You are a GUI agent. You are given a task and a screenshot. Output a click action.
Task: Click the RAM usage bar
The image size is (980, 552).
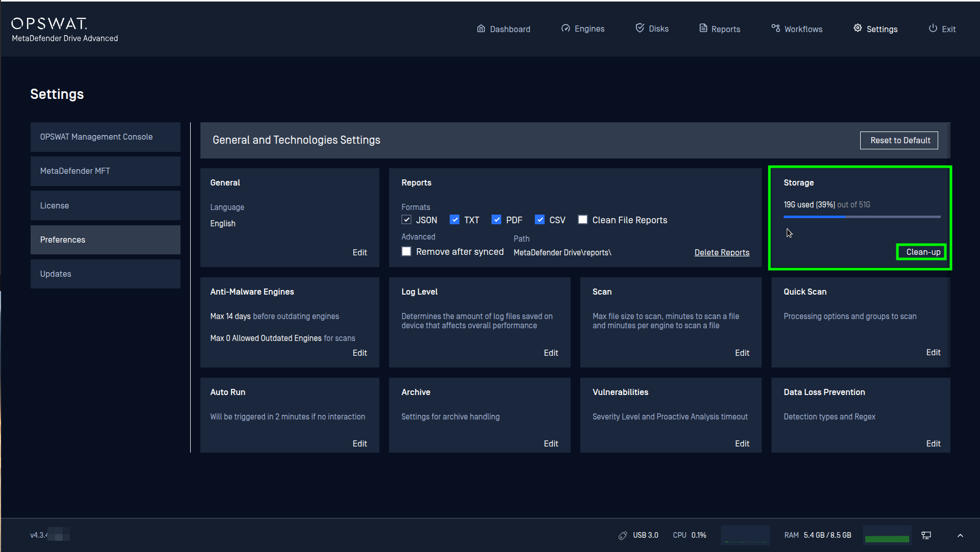887,535
